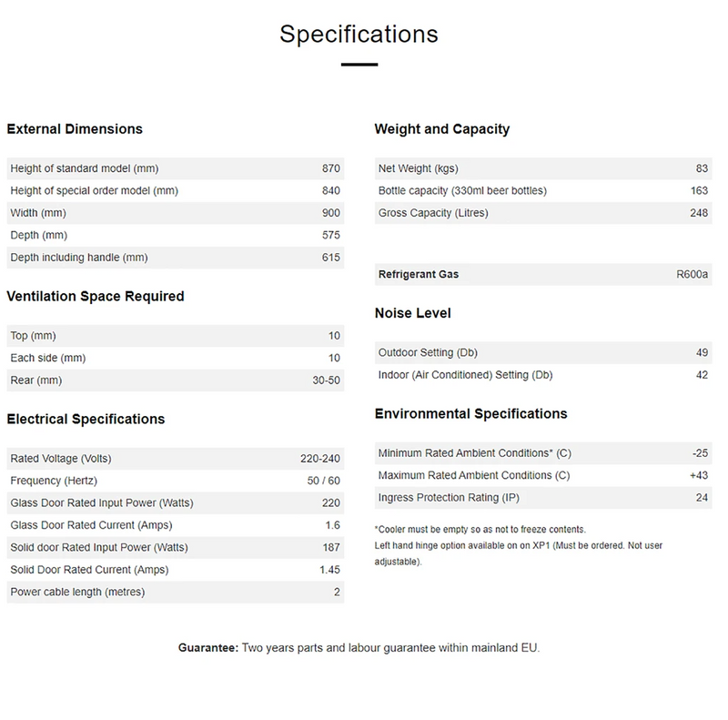This screenshot has width=728, height=720.
Task: Select the Outdoor Setting (Db) row
Action: click(542, 352)
